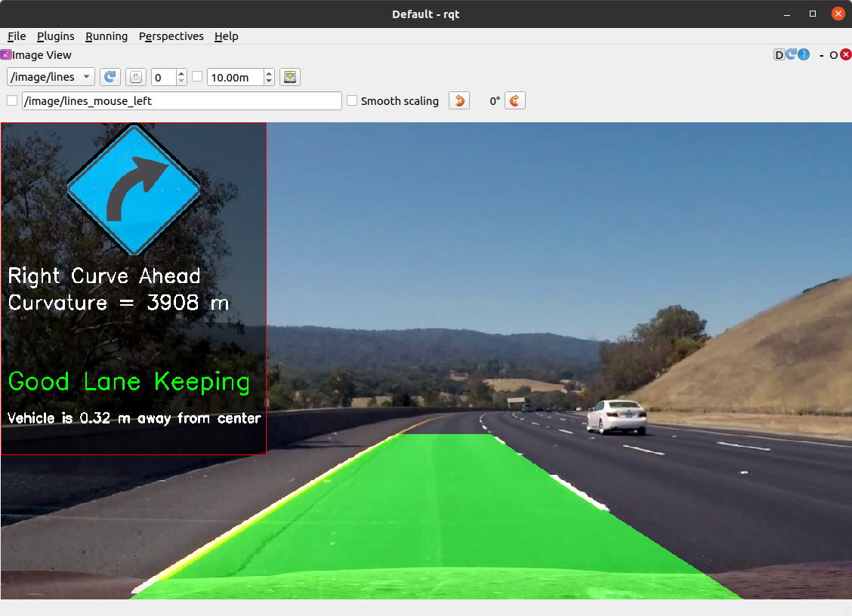852x616 pixels.
Task: Open the Perspectives menu
Action: tap(171, 36)
